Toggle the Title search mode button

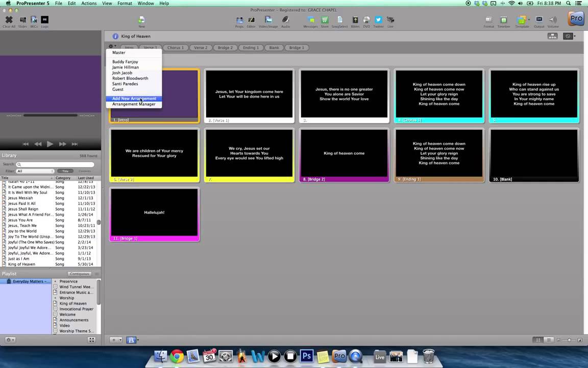[65, 171]
